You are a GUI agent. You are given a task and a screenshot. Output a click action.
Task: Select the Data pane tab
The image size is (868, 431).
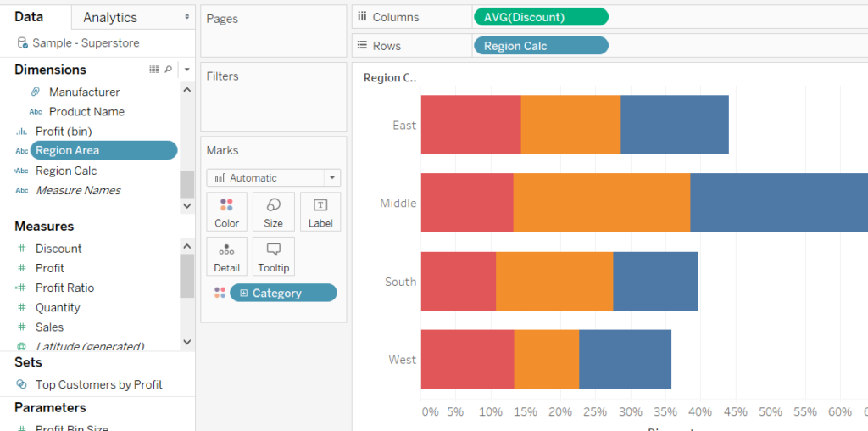29,17
